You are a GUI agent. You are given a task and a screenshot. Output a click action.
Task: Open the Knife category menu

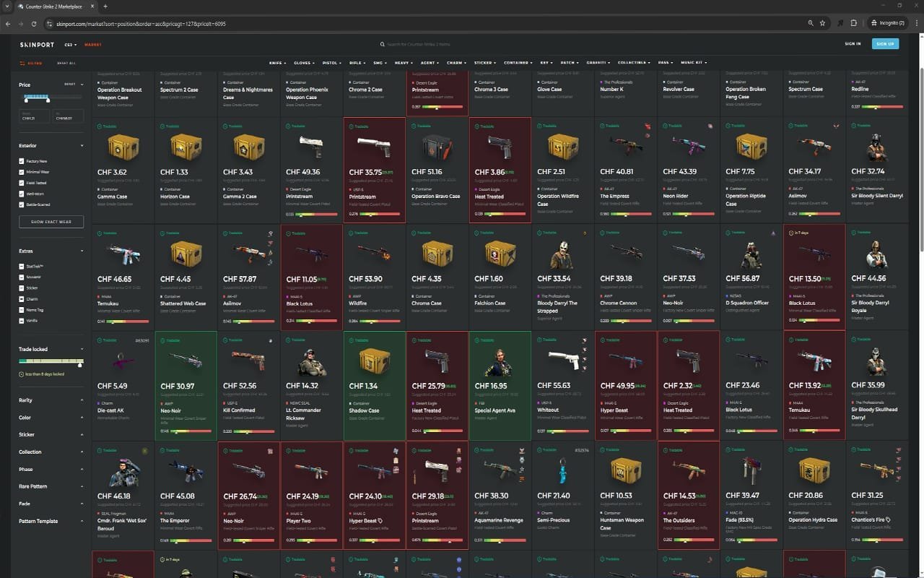point(277,63)
